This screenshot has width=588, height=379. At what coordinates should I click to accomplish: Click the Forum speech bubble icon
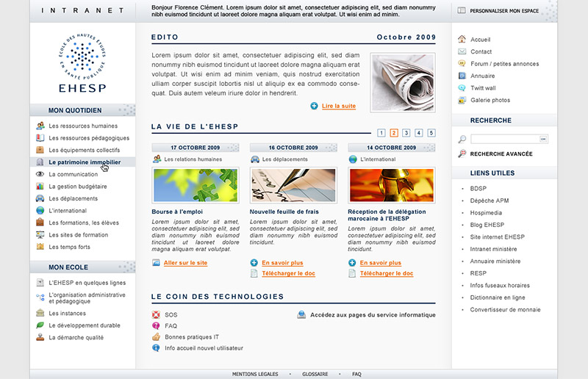coord(462,63)
